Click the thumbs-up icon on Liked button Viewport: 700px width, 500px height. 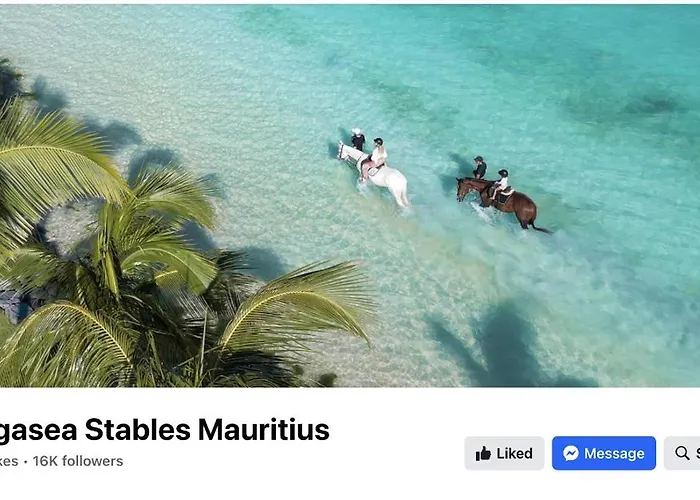pos(483,453)
